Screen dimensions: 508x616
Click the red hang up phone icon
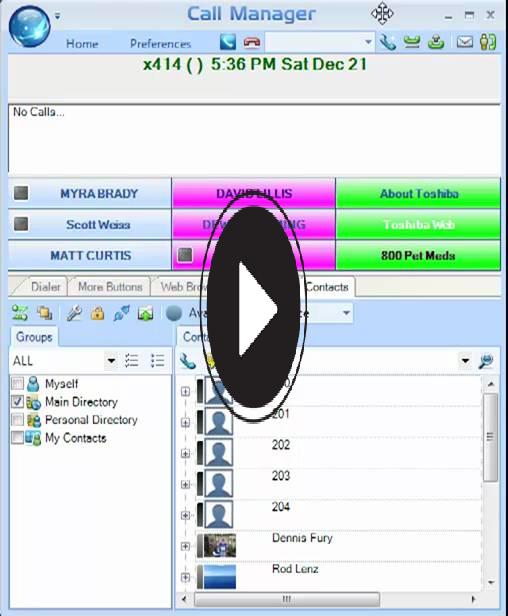point(252,42)
